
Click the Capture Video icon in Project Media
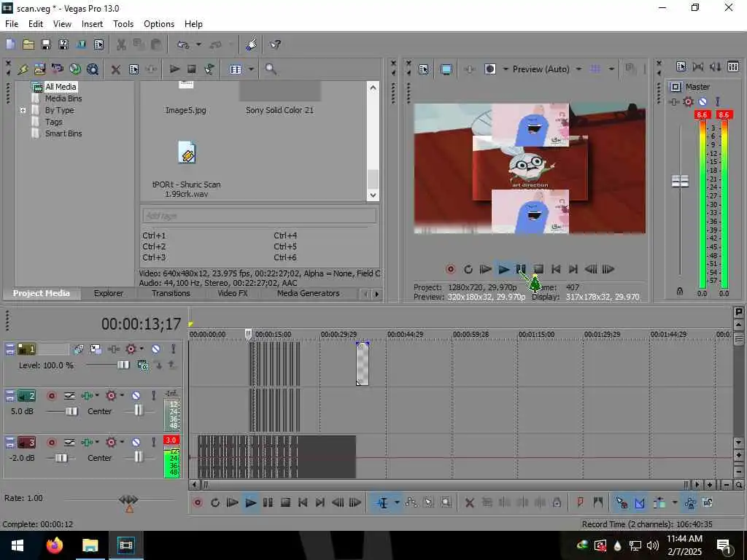click(57, 69)
